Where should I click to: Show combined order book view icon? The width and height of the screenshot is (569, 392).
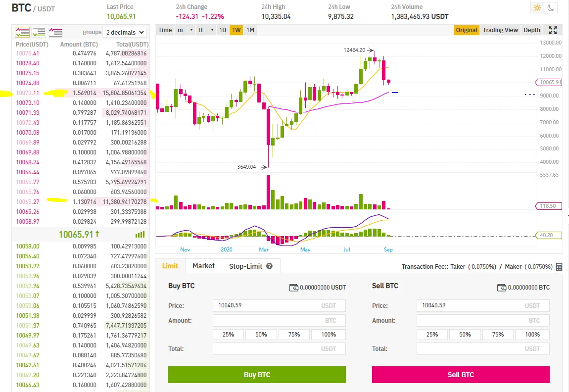click(x=22, y=32)
